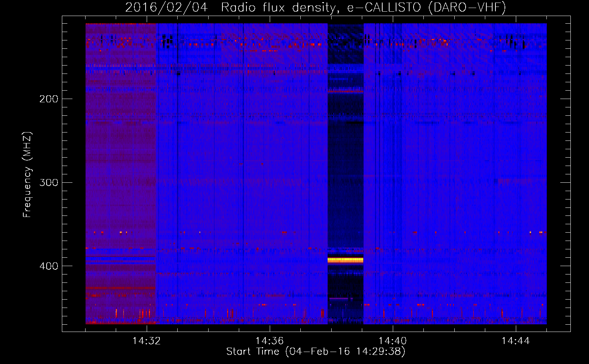Click the bright yellow emission band near 400 MHz
589x364 pixels.
(x=345, y=260)
